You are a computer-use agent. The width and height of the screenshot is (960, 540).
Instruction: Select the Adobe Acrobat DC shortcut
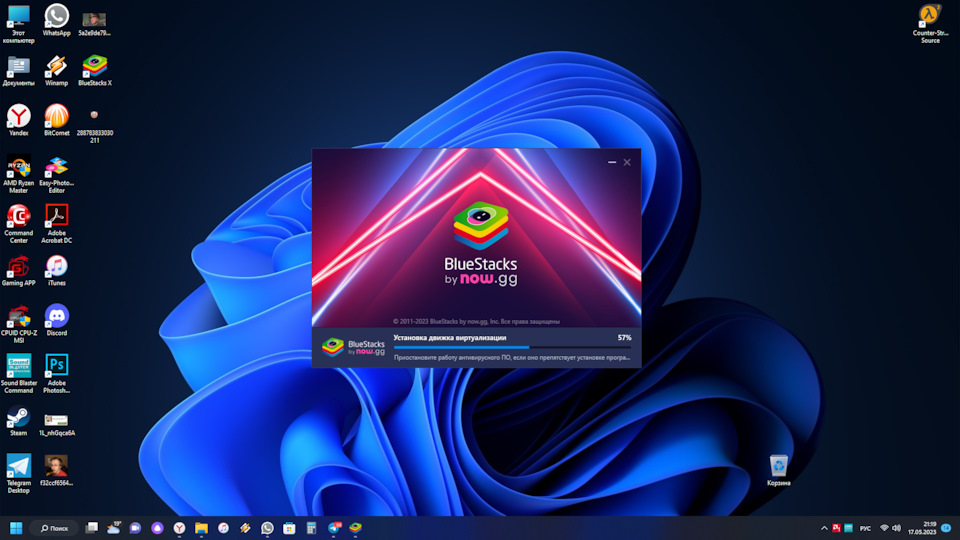coord(56,224)
